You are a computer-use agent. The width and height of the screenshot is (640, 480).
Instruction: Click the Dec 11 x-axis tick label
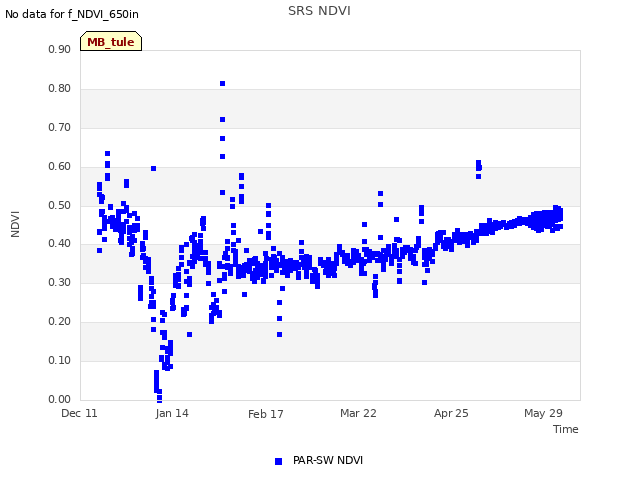(x=79, y=413)
